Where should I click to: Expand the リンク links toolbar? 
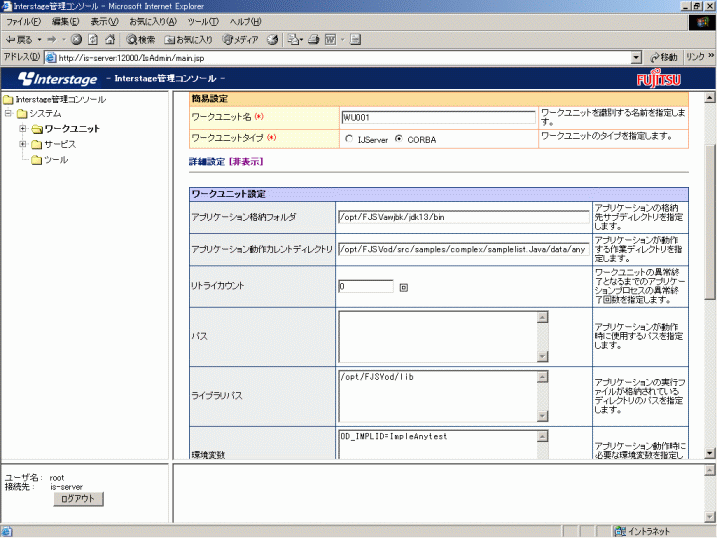point(699,57)
